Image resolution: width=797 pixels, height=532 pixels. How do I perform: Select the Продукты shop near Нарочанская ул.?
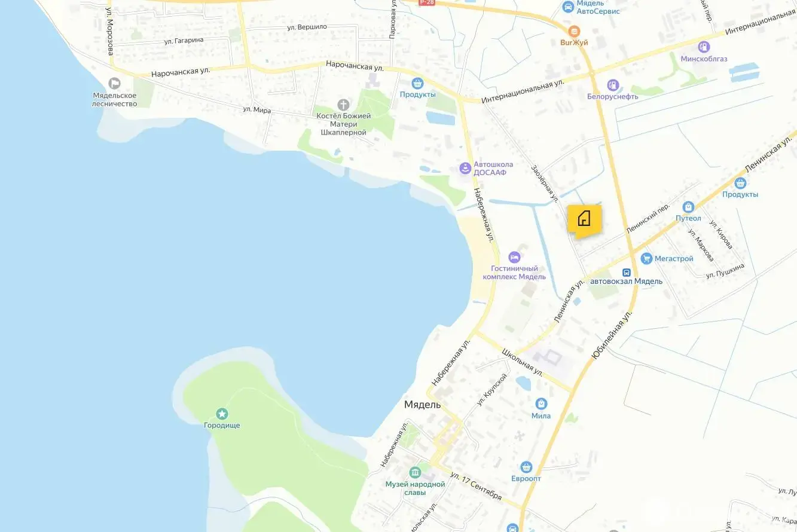pyautogui.click(x=417, y=83)
